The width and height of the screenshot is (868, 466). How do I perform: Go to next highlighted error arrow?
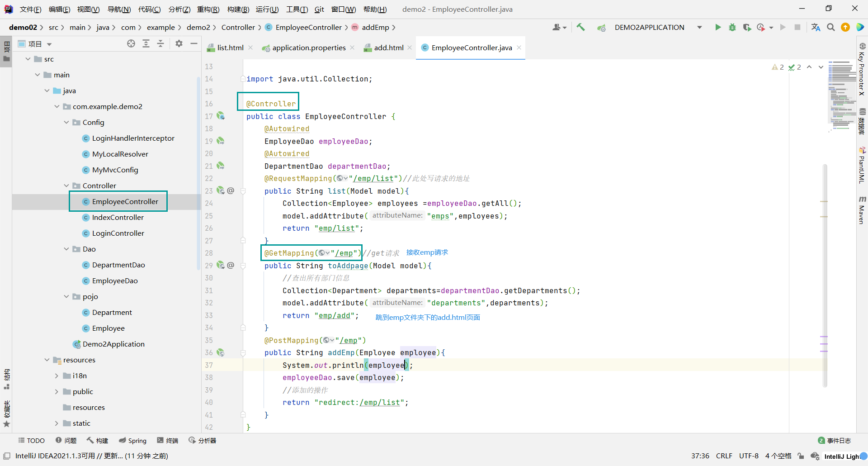(x=821, y=67)
